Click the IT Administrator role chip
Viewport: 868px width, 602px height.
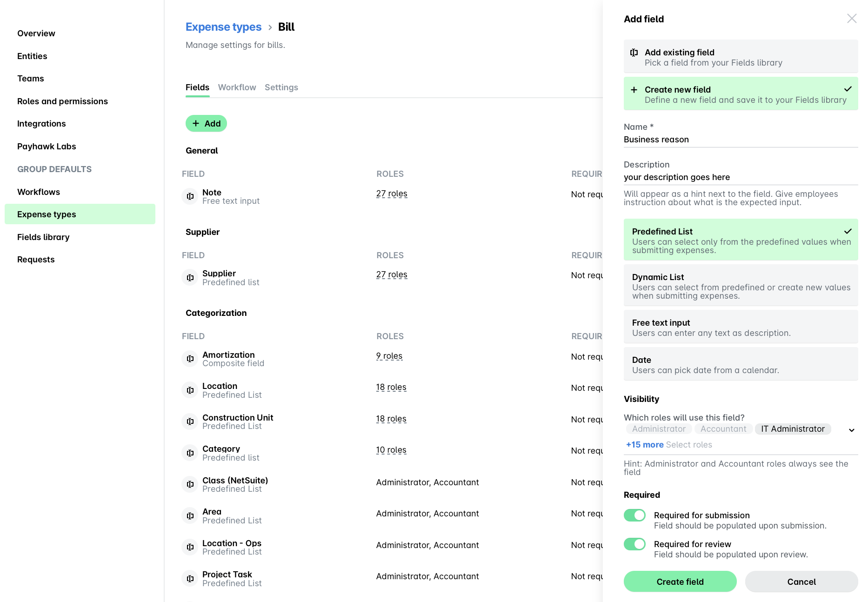click(793, 429)
